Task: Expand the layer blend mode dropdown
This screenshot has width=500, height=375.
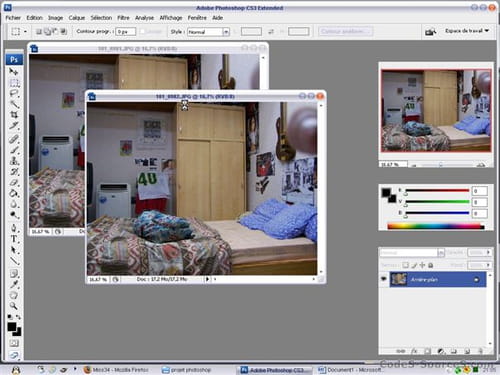Action: 412,253
